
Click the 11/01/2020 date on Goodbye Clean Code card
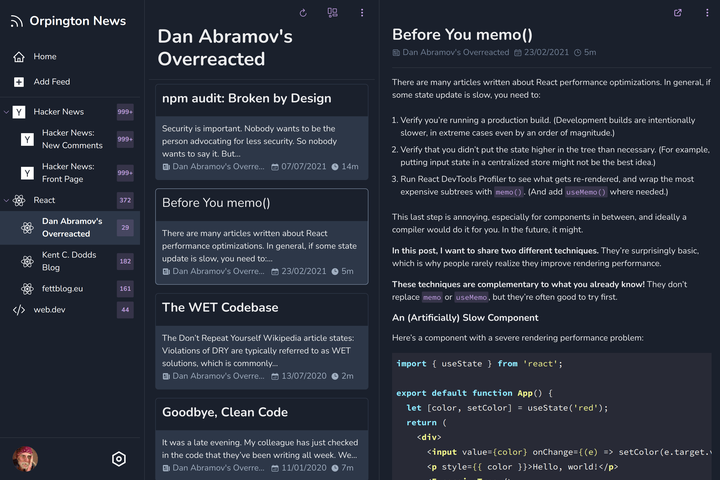point(299,468)
